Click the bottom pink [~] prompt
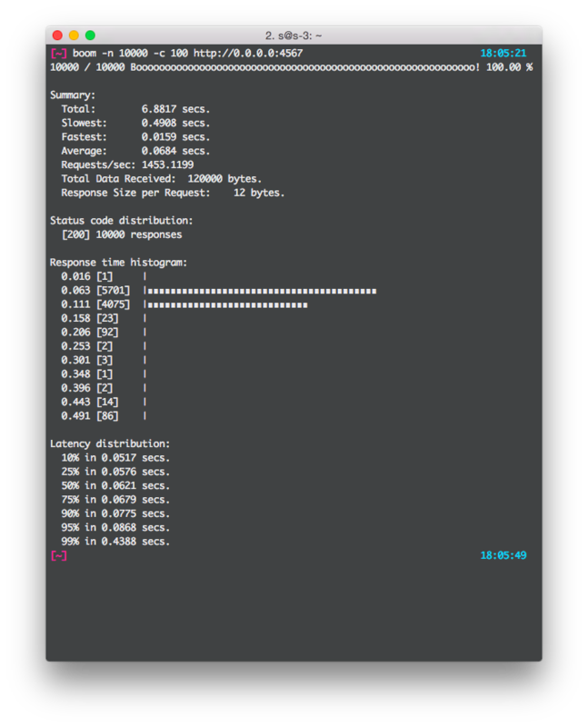Screen dimensions: 588x727 point(59,555)
